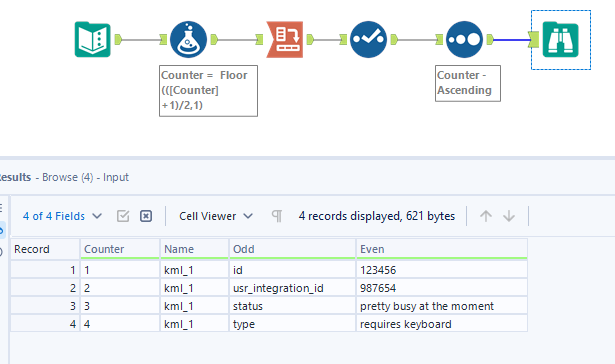615x364 pixels.
Task: Click the Formula annotation Counter = Floor
Action: coord(208,91)
